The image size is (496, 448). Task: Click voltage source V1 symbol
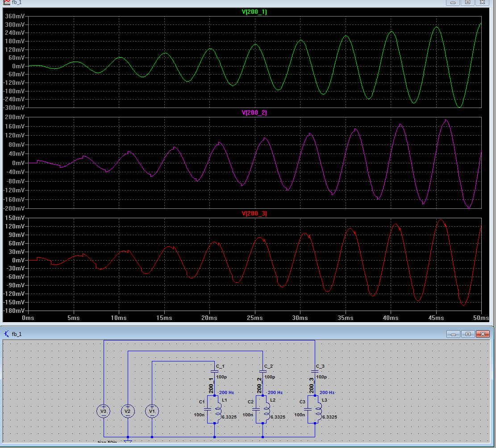tap(152, 411)
